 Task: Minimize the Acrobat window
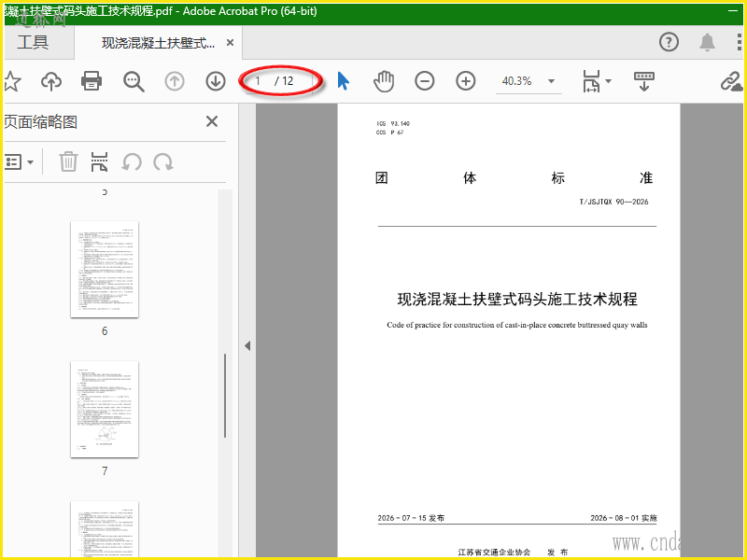pos(733,11)
